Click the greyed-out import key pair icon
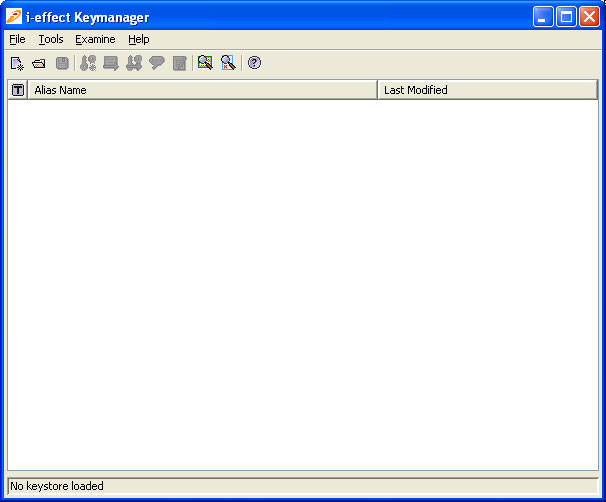 134,63
